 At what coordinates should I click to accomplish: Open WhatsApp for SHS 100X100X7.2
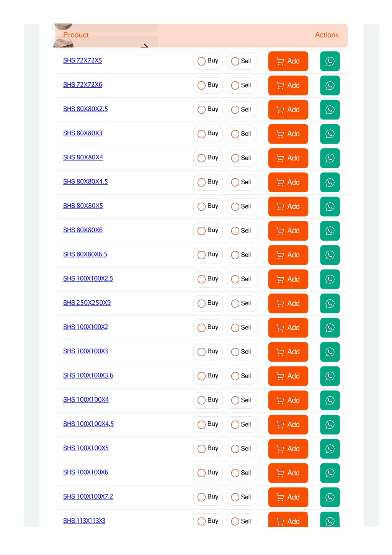click(x=330, y=497)
